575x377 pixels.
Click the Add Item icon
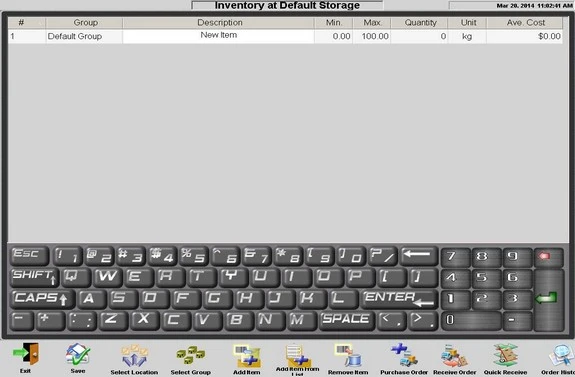coord(247,356)
